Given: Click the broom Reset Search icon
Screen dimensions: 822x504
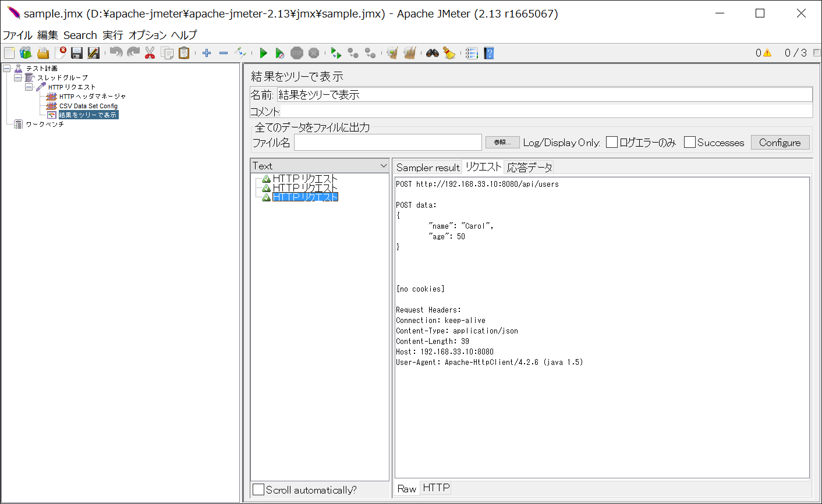Looking at the screenshot, I should [x=449, y=54].
